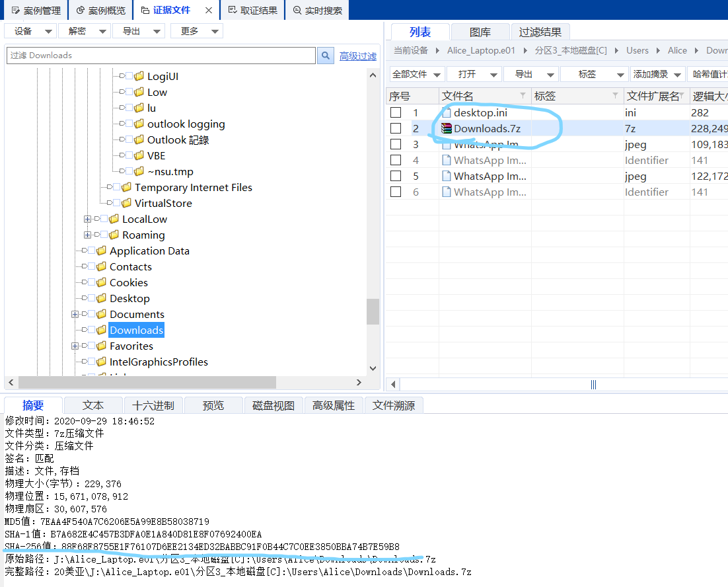Screen dimensions: 728x587
Task: Click the Application Data folder icon
Action: click(x=101, y=251)
